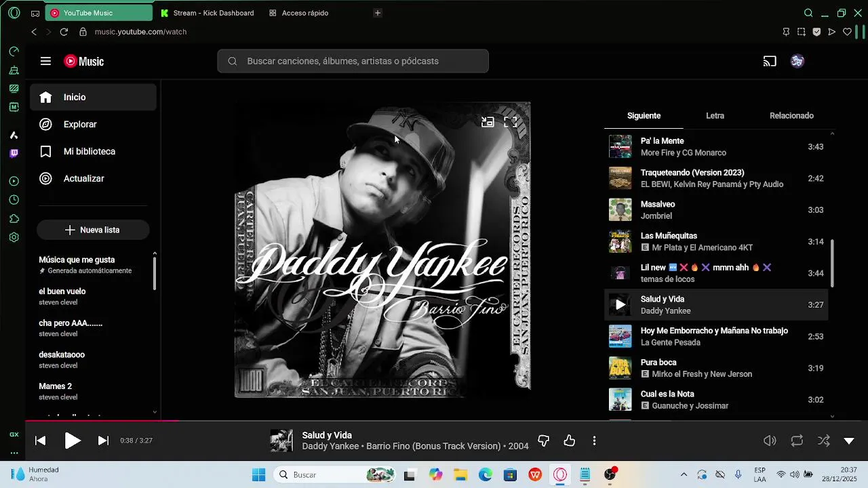Image resolution: width=868 pixels, height=488 pixels.
Task: Toggle shuffle mode
Action: (x=823, y=441)
